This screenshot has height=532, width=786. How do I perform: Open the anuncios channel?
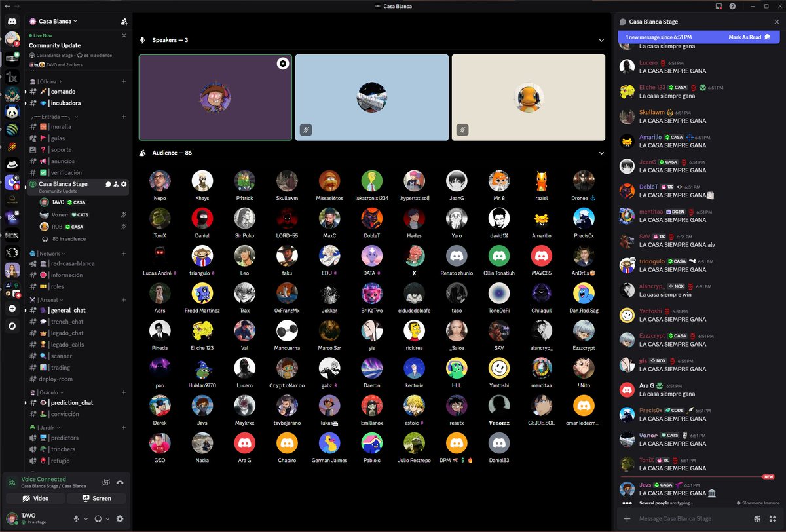coord(78,161)
